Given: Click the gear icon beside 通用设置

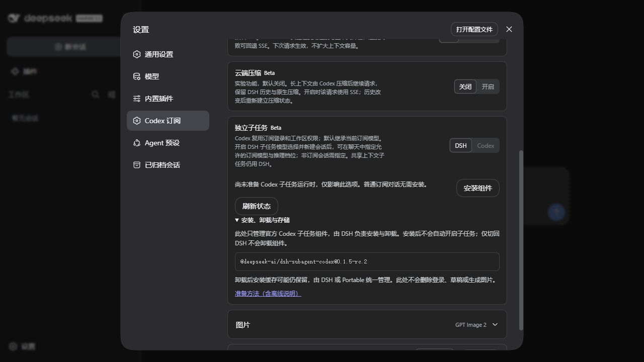Looking at the screenshot, I should coord(137,54).
